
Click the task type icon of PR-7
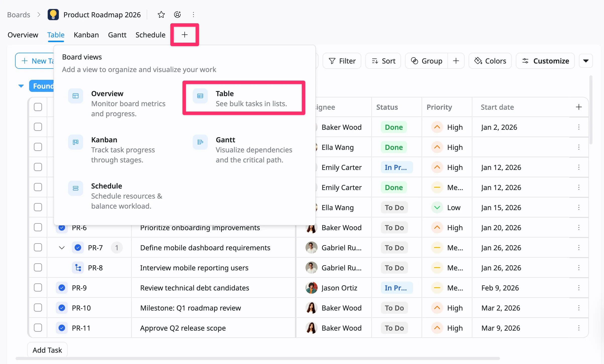(78, 248)
